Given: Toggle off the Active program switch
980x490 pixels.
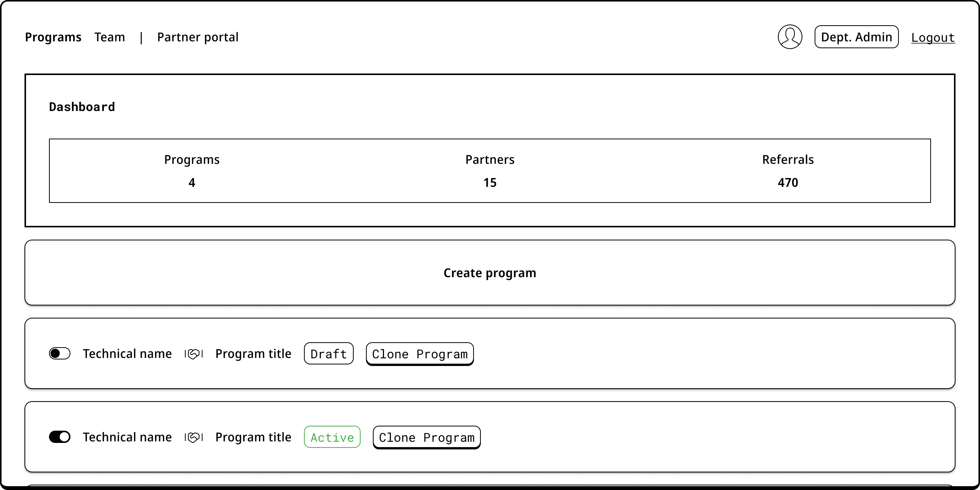Looking at the screenshot, I should 60,437.
